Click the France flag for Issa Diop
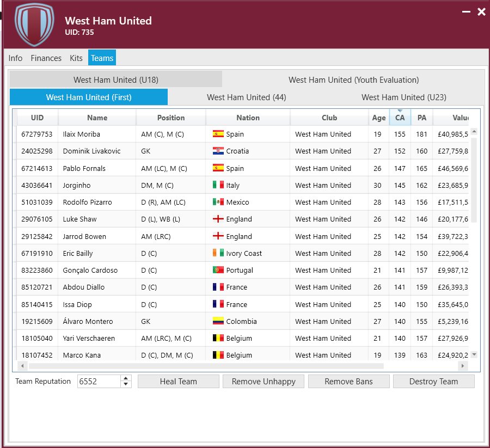Screen dimensions: 490x448 click(x=218, y=304)
